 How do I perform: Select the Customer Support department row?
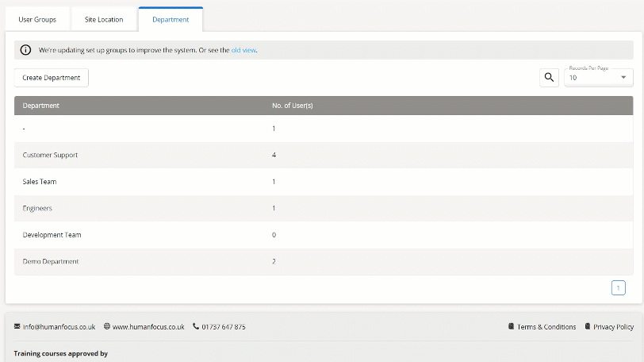click(x=50, y=155)
